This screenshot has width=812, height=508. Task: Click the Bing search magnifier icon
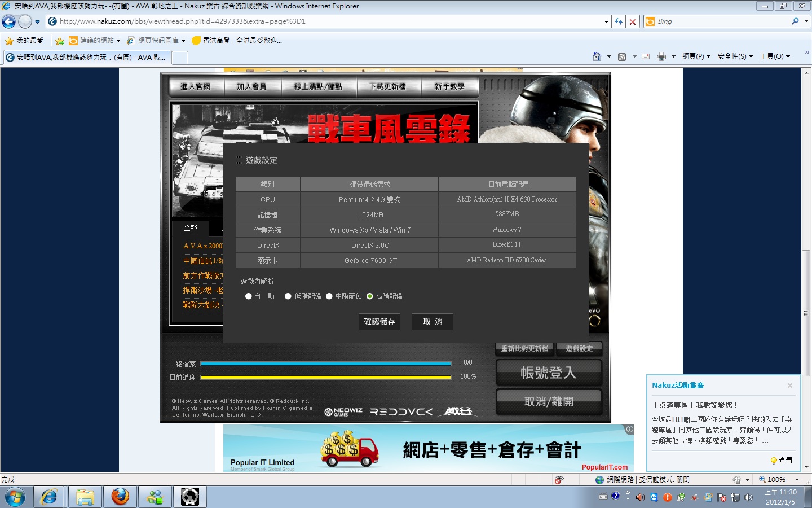(x=795, y=21)
